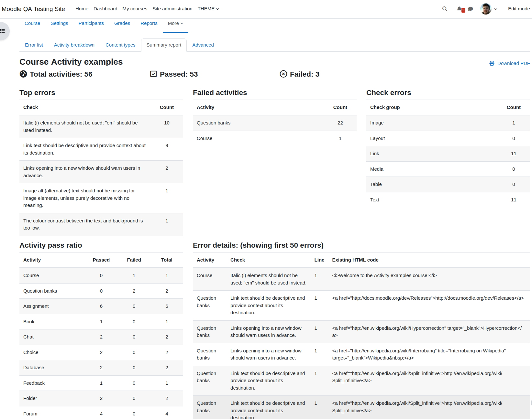Open the messaging speech bubble icon
Image resolution: width=532 pixels, height=419 pixels.
coord(471,9)
